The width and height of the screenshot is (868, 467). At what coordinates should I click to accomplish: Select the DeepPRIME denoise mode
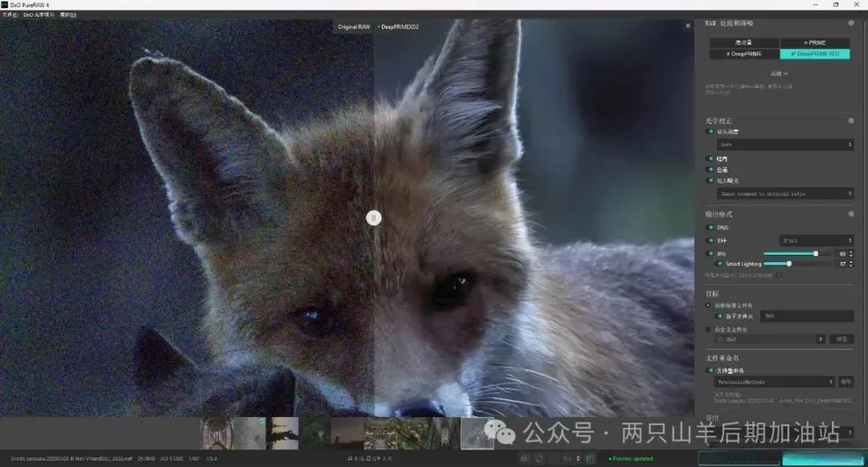[744, 54]
